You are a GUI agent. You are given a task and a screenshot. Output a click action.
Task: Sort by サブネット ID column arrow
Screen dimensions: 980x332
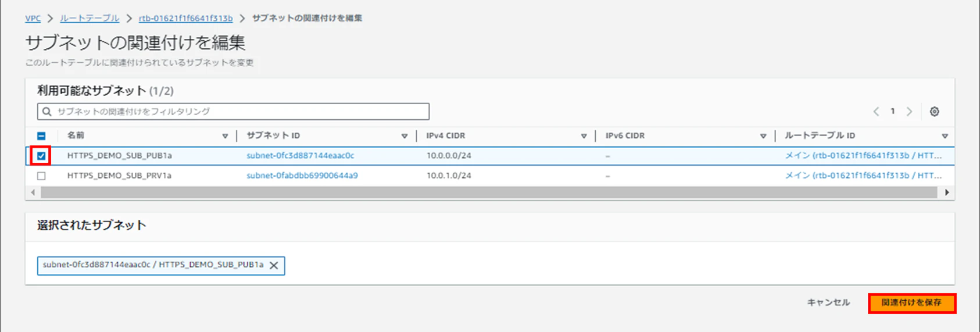[x=405, y=136]
